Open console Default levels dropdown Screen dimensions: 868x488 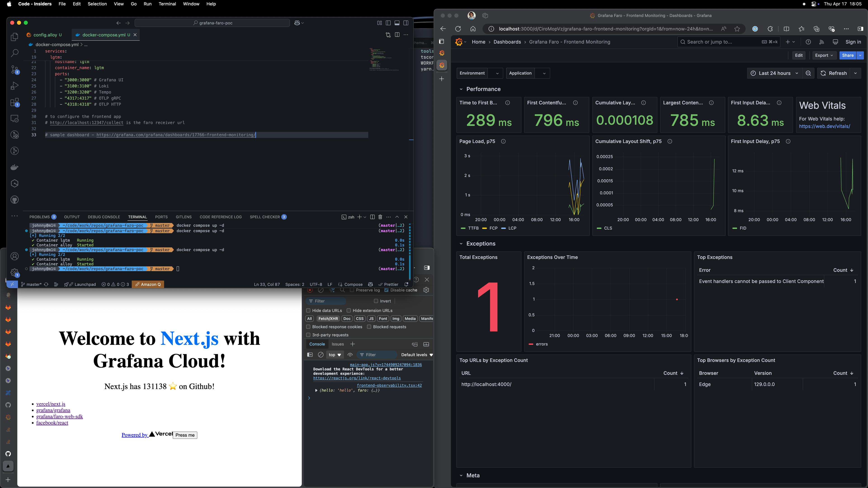tap(417, 355)
